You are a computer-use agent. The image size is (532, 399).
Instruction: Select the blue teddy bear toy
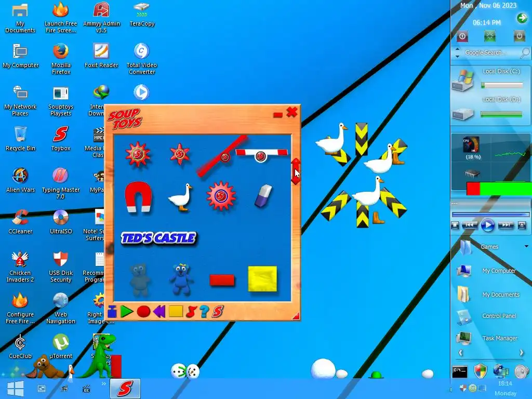181,279
